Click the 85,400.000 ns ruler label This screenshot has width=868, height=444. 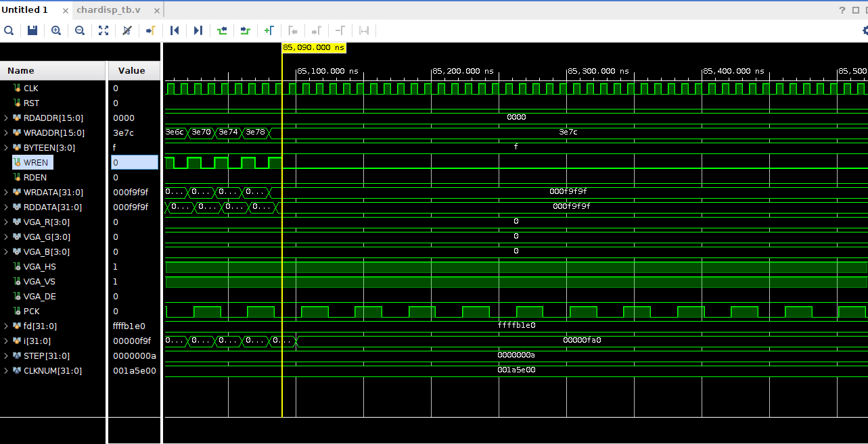click(x=734, y=71)
